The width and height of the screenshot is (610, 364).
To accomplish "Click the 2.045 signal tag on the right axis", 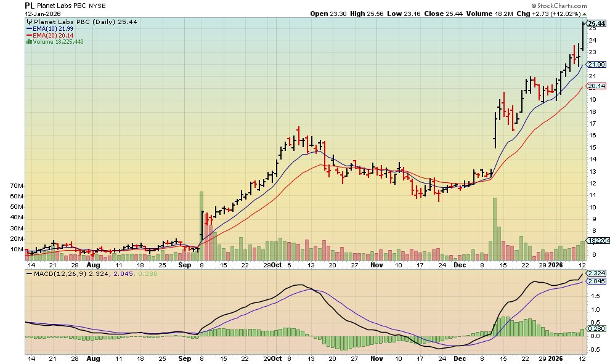I will click(596, 281).
